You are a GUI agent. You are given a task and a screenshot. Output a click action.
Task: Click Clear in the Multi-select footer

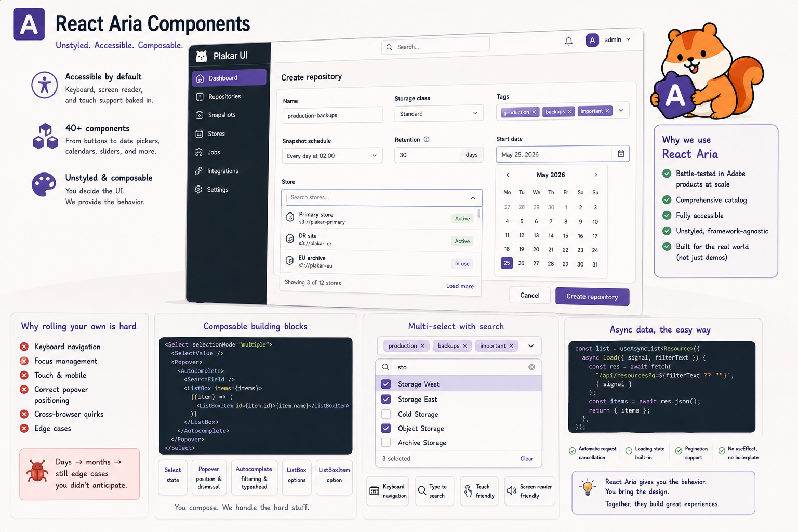(527, 459)
